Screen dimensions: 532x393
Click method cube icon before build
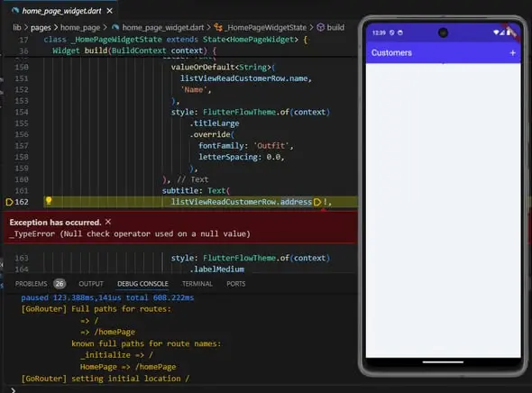pyautogui.click(x=321, y=27)
